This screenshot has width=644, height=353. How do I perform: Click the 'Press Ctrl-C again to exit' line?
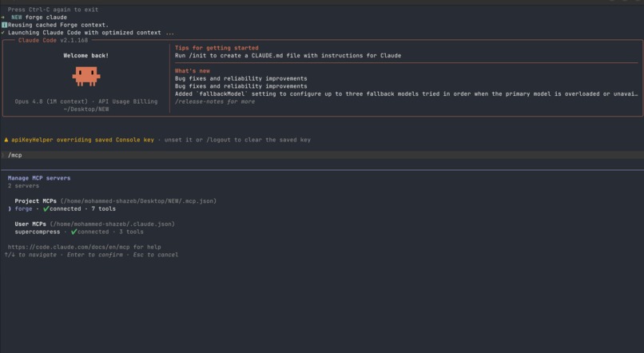(53, 10)
